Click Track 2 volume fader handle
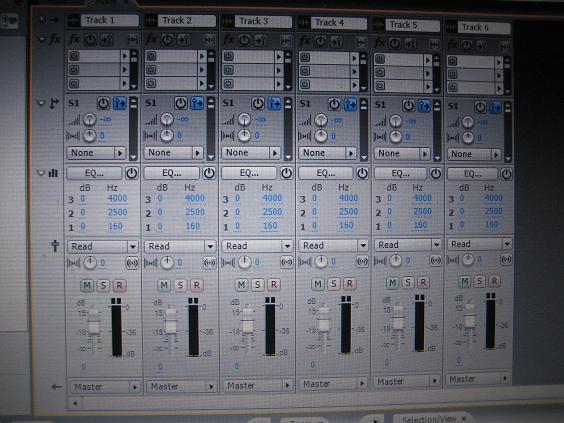This screenshot has height=423, width=564. pyautogui.click(x=171, y=323)
